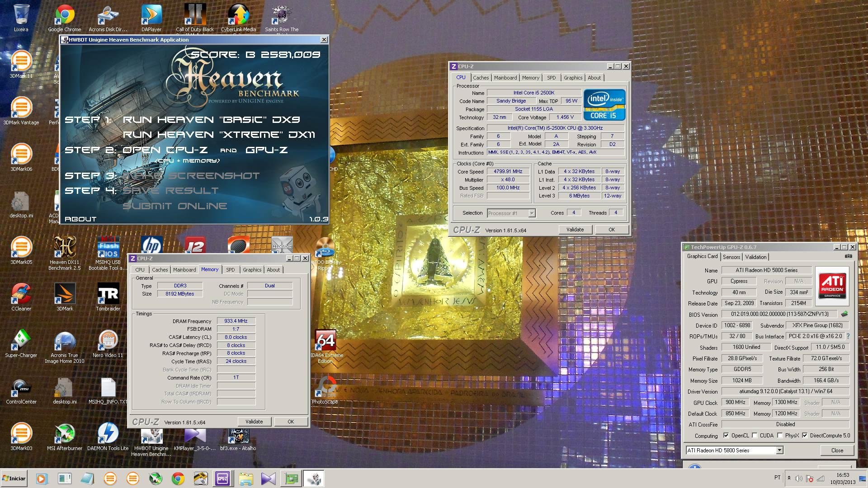Launch Google Chrome from desktop
The image size is (868, 488).
tap(64, 18)
